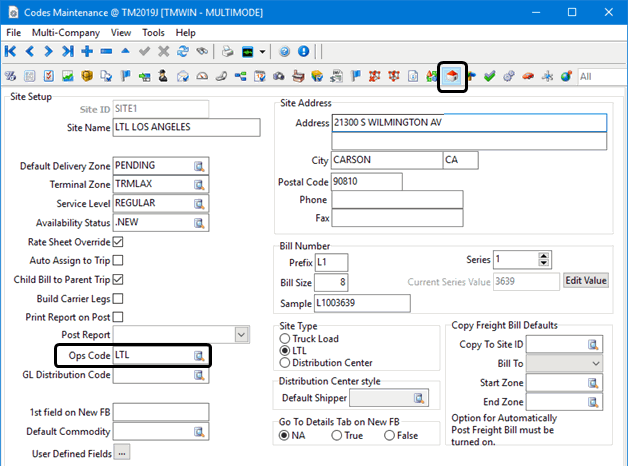Select Truck Load site type
Image resolution: width=628 pixels, height=466 pixels.
click(x=284, y=339)
